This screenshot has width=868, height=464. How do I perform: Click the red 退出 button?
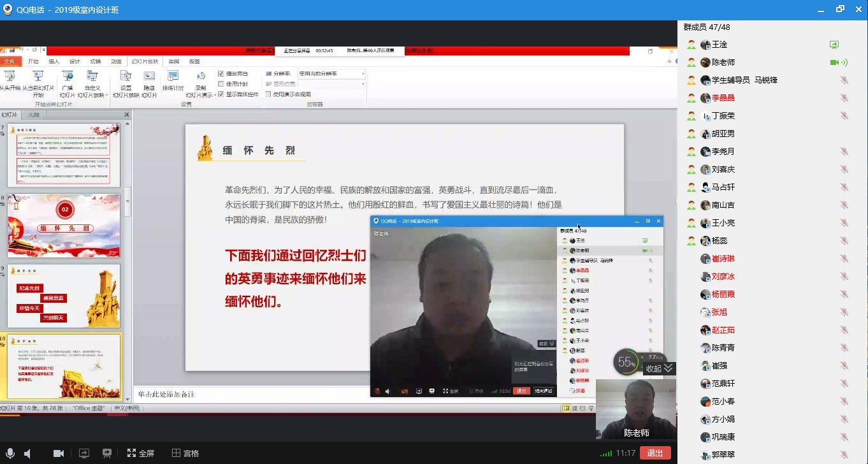[x=655, y=453]
